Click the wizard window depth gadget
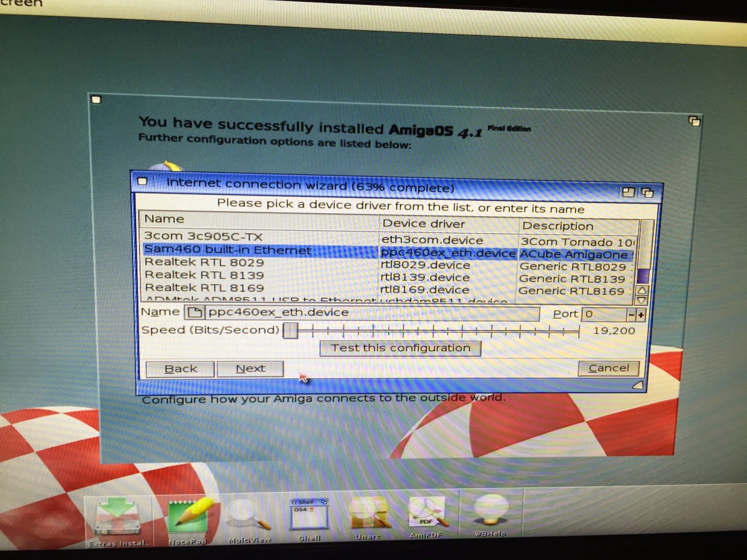Image resolution: width=747 pixels, height=560 pixels. 648,192
